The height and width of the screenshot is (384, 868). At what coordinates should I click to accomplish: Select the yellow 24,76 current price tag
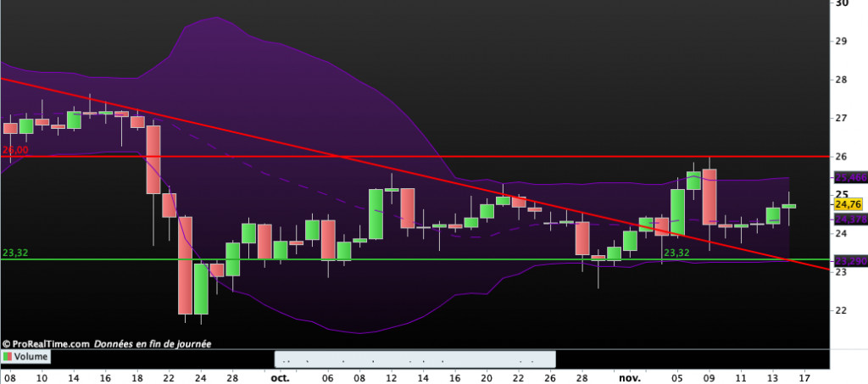click(849, 204)
